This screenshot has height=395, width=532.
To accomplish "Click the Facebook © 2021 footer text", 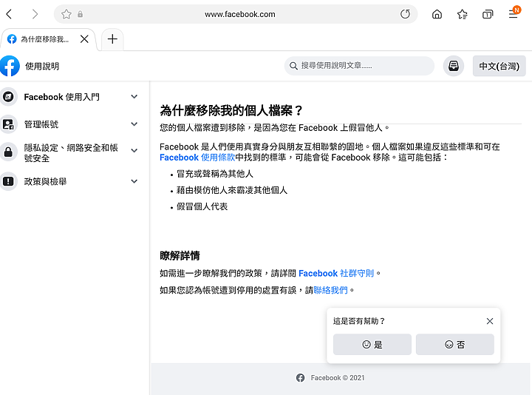I will pos(338,378).
